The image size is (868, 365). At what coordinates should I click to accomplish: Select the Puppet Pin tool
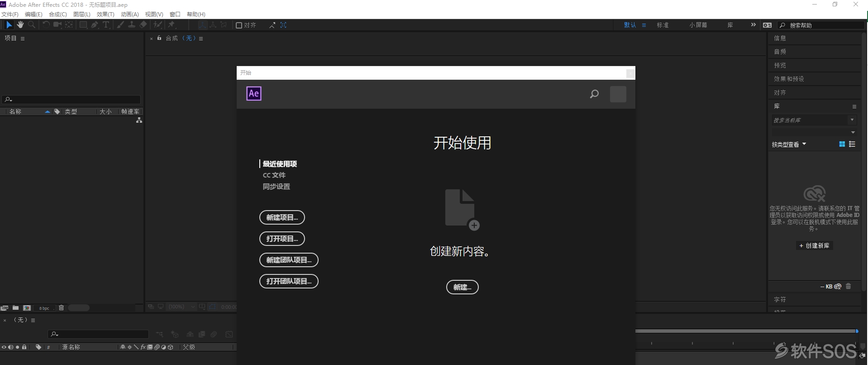pyautogui.click(x=172, y=25)
